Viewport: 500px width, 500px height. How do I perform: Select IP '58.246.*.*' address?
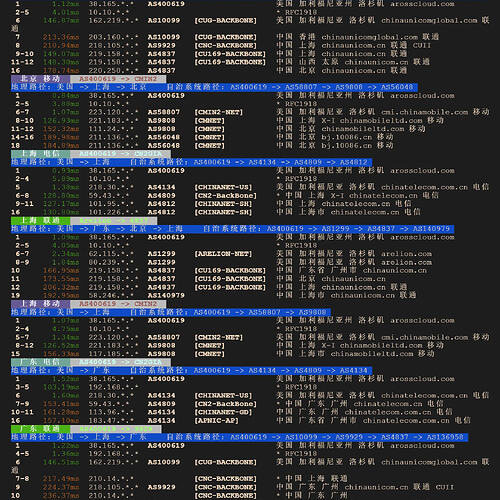coord(111,295)
